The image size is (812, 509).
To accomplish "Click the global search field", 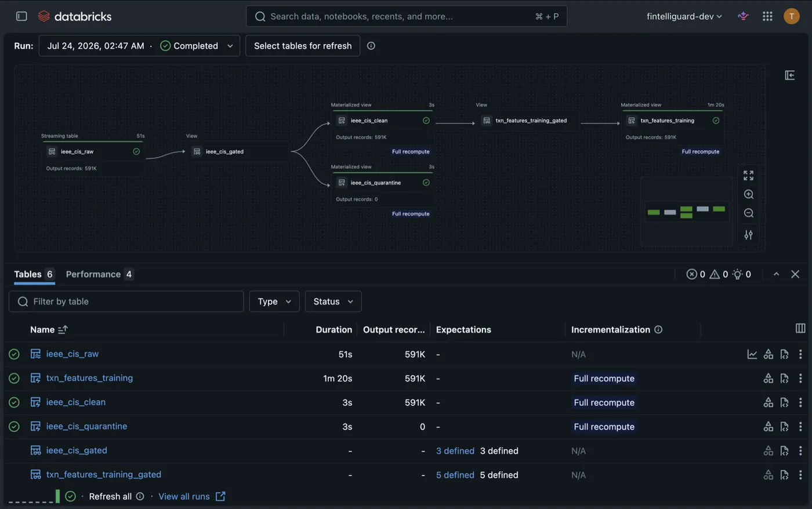I will [x=407, y=16].
